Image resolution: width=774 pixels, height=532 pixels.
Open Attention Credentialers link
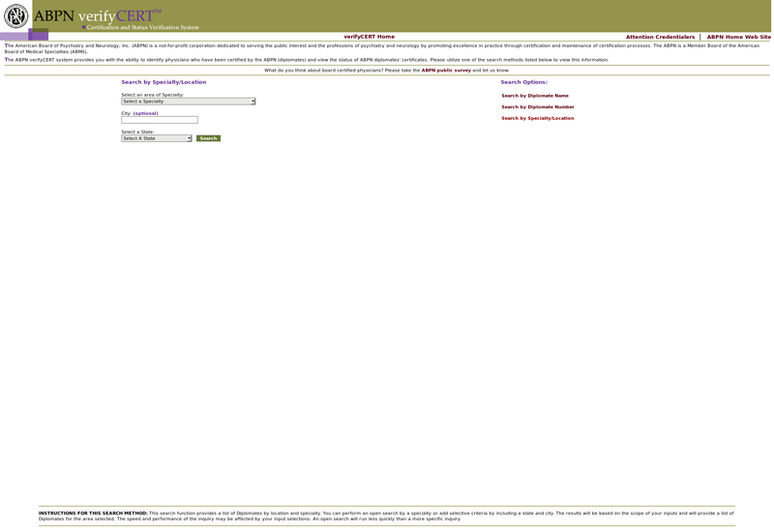[660, 37]
